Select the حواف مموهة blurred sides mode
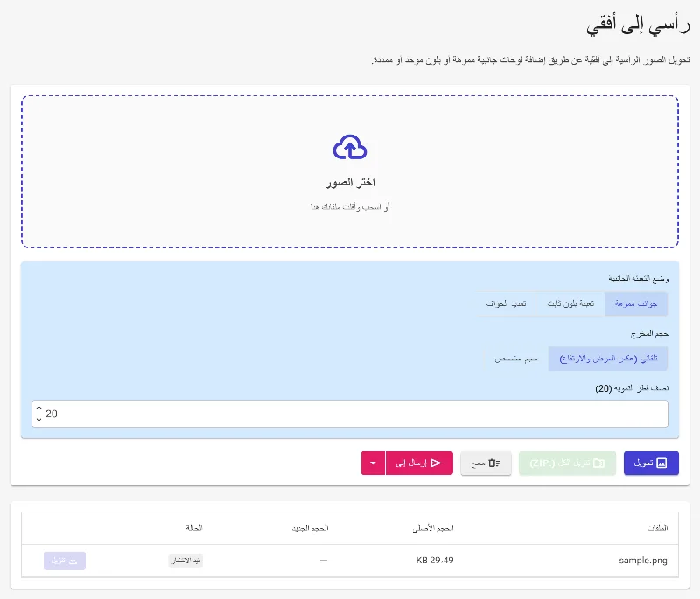 point(636,303)
